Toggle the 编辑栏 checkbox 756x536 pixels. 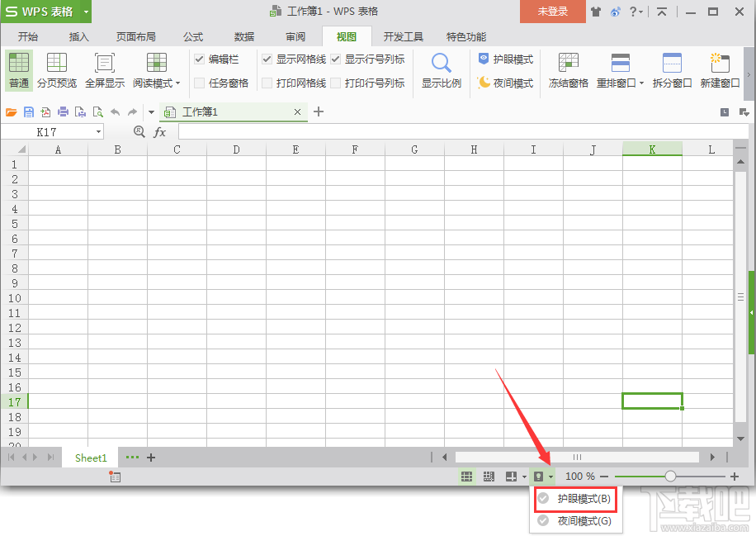pyautogui.click(x=199, y=59)
